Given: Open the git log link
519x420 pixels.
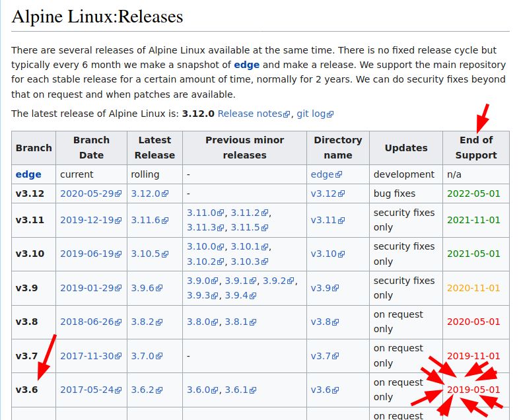Looking at the screenshot, I should pos(315,114).
